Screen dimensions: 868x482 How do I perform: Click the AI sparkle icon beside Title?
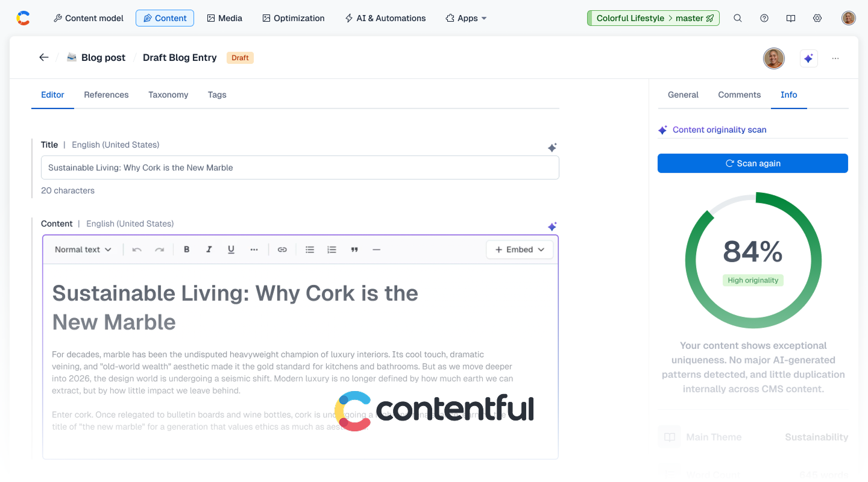point(552,148)
